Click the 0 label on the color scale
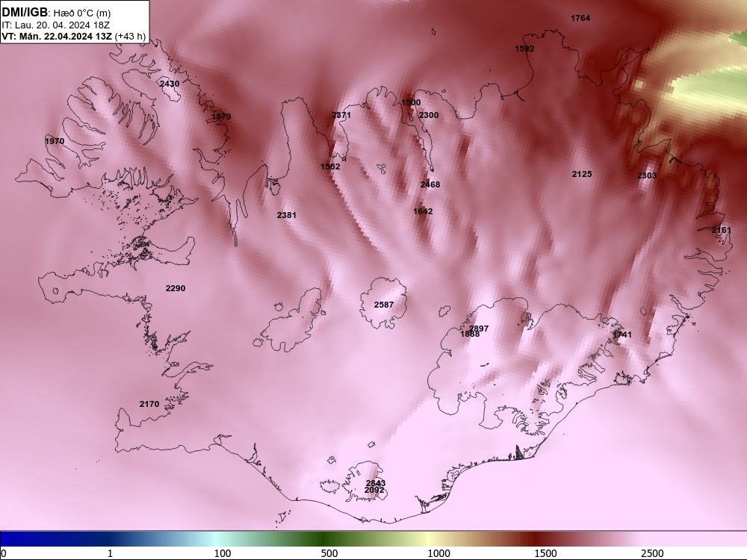Image resolution: width=747 pixels, height=560 pixels. [x=4, y=553]
